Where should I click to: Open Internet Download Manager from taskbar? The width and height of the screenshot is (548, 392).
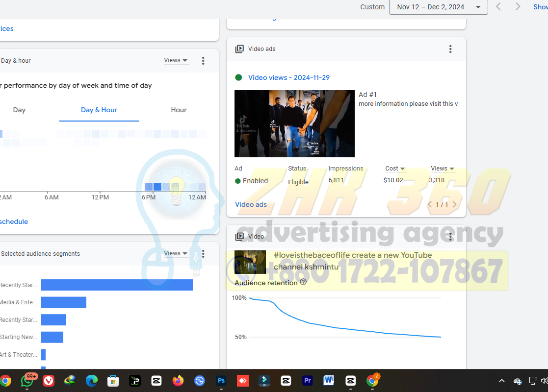(70, 380)
